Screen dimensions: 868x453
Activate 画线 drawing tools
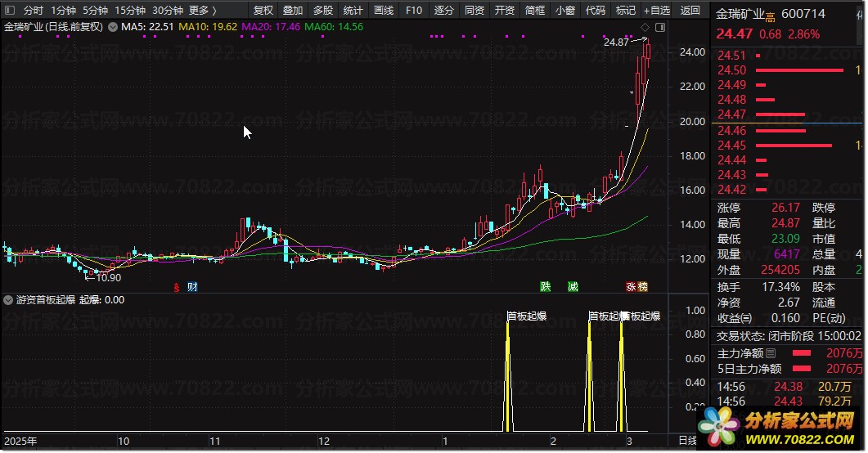[383, 11]
